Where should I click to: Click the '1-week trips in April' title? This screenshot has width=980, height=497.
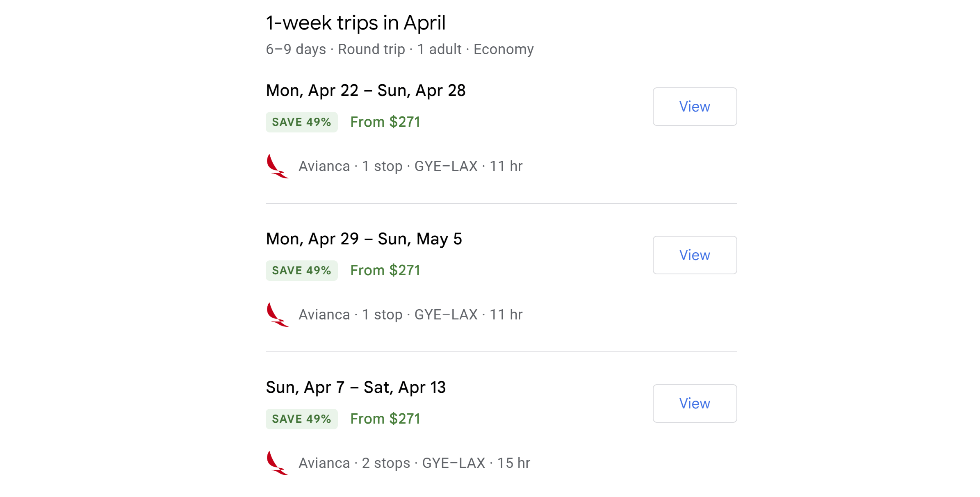(x=356, y=23)
